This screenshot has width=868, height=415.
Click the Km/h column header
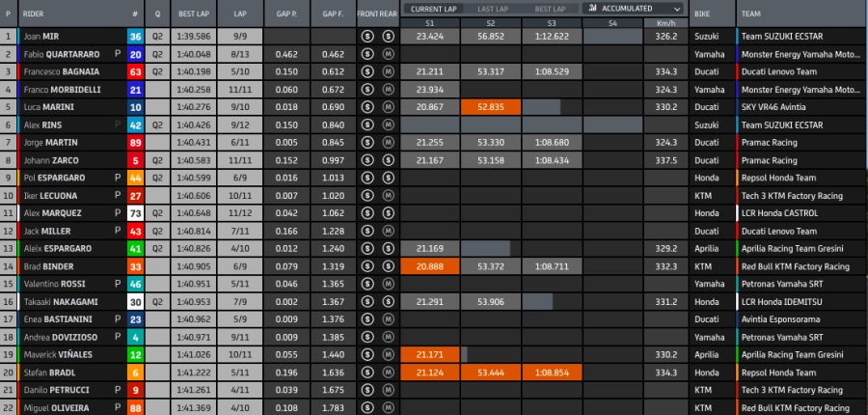pos(665,21)
